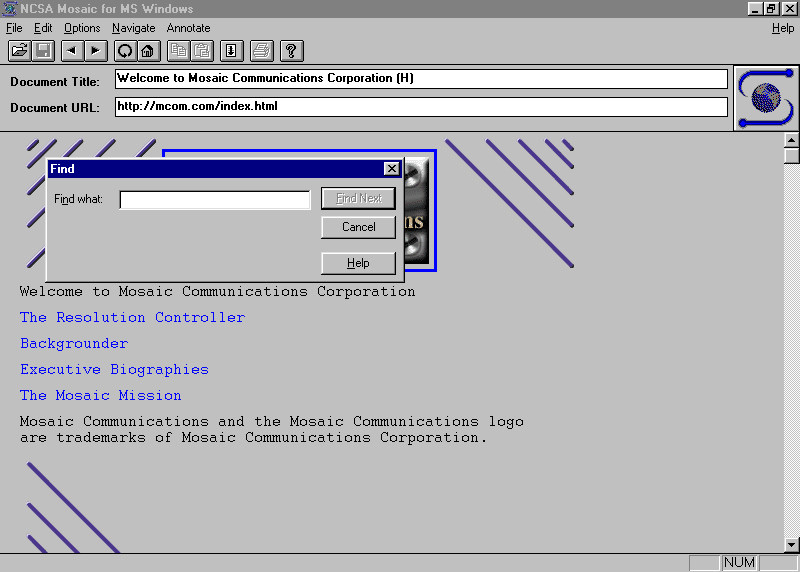
Task: Click the vertical scrollbar thumb
Action: tap(791, 156)
